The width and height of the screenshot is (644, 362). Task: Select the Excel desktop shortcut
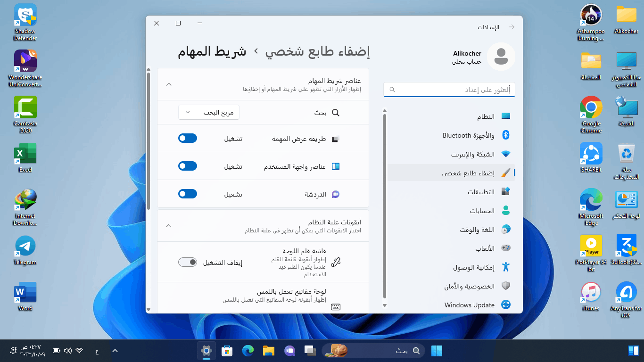coord(25,158)
